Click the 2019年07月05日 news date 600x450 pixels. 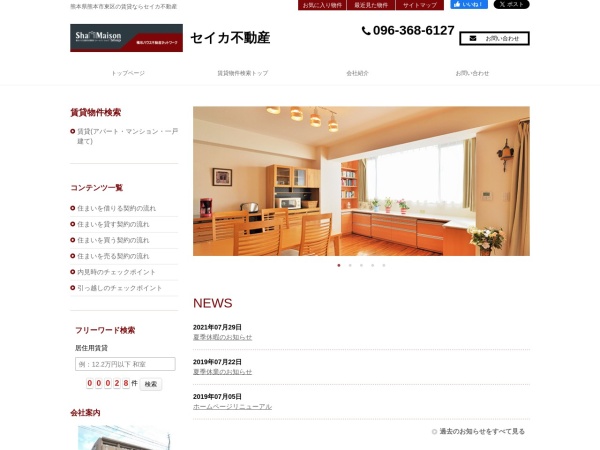(x=217, y=397)
